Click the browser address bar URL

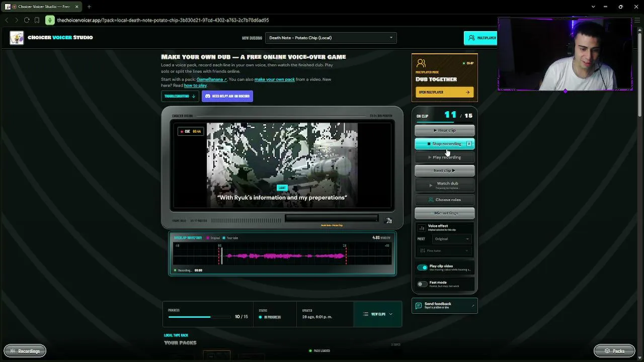pyautogui.click(x=163, y=20)
